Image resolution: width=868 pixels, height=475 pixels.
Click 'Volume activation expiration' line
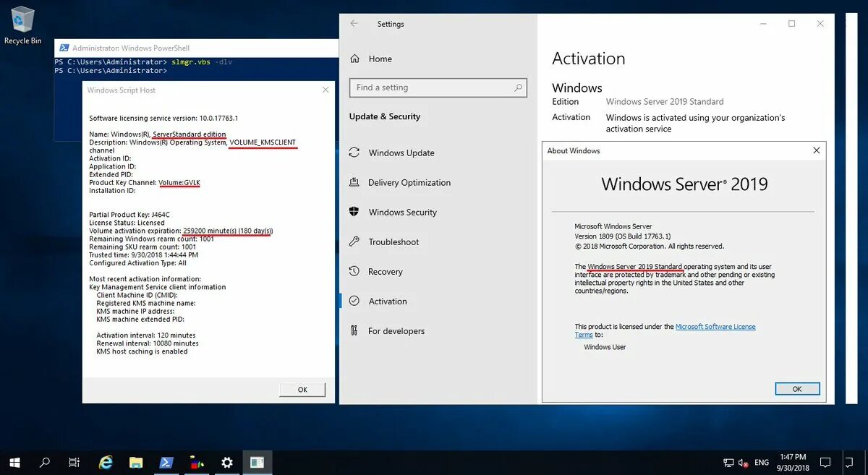coord(181,231)
